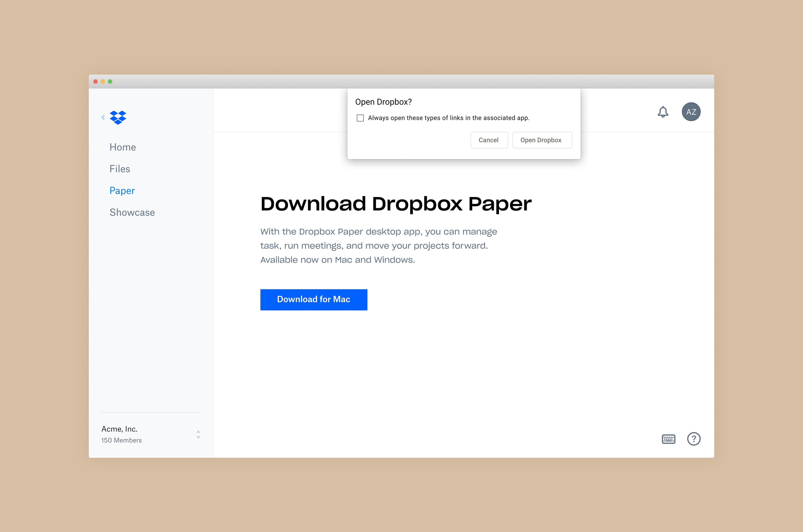The image size is (803, 532).
Task: Open Showcase in sidebar
Action: [x=132, y=212]
